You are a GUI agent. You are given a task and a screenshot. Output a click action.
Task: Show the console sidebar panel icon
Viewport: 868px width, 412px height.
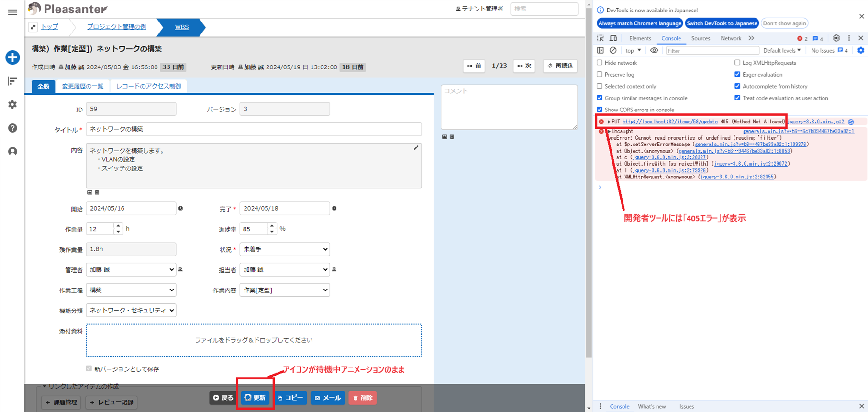pos(601,50)
